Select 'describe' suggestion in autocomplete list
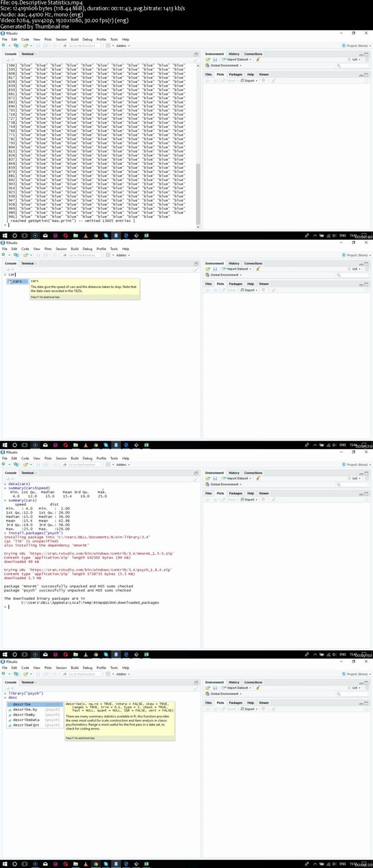This screenshot has height=868, width=373. [x=35, y=704]
